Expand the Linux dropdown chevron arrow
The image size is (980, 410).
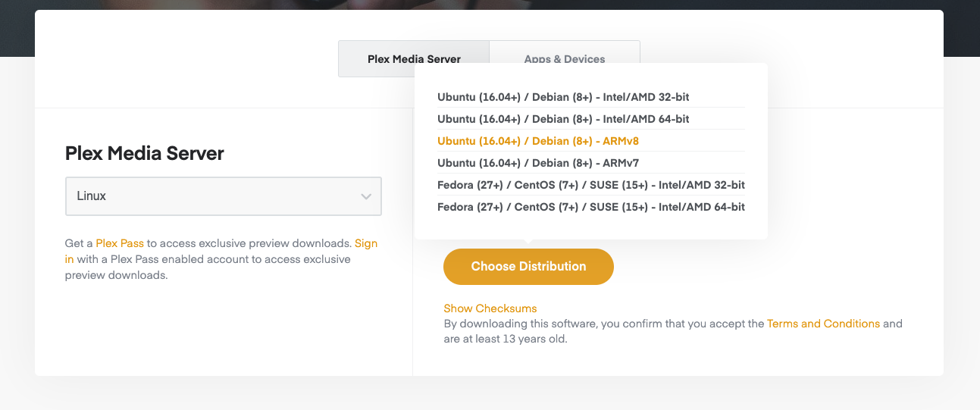point(366,196)
